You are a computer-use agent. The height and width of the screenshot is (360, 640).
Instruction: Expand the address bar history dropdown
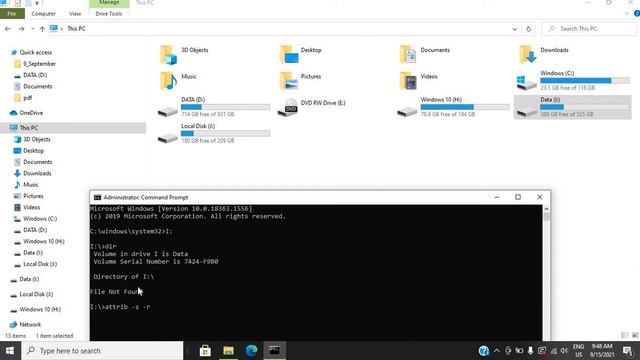[x=514, y=29]
